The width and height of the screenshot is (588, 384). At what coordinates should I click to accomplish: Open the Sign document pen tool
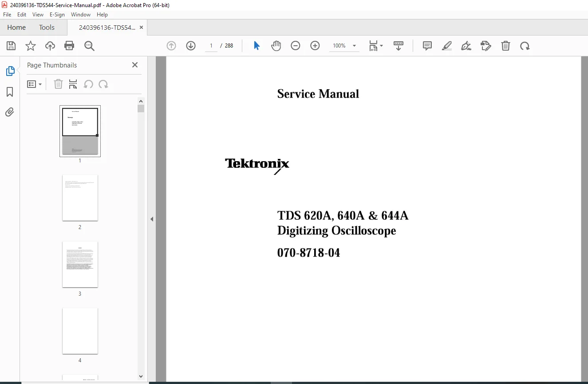[x=466, y=46]
